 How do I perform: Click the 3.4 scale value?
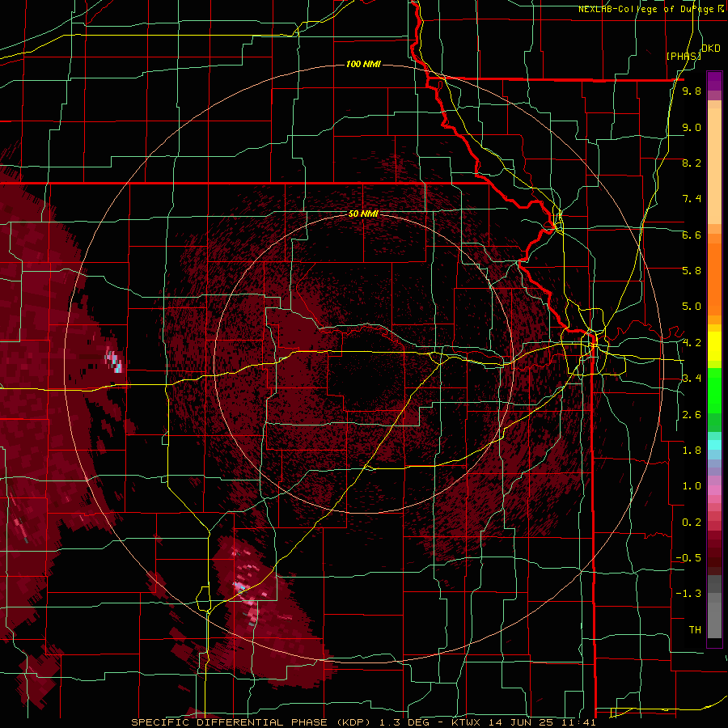[692, 379]
